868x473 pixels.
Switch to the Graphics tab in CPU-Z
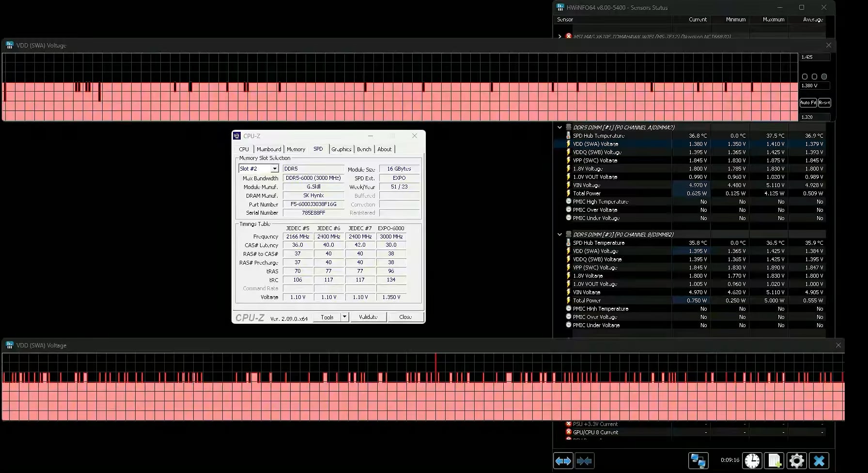click(341, 149)
